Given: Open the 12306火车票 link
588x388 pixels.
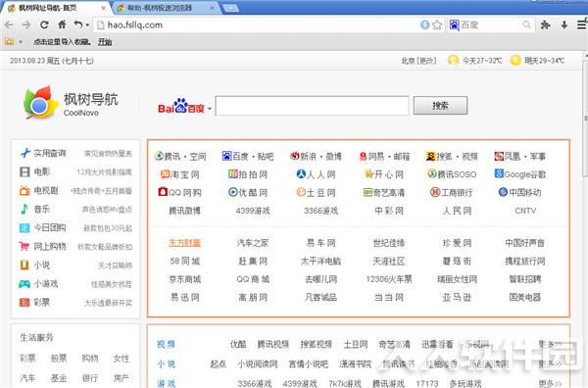Looking at the screenshot, I should click(x=389, y=279).
